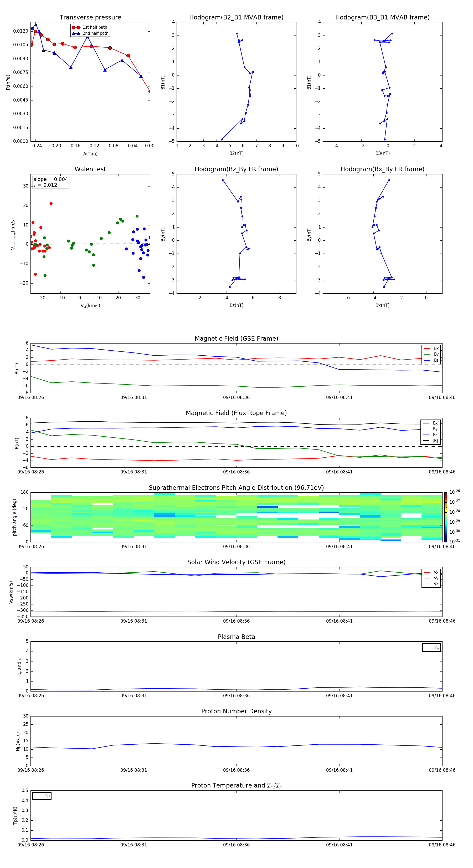Click the 'Hodogram(B2_B1 MVAB frame)' title
The width and height of the screenshot is (473, 868).
(x=236, y=18)
